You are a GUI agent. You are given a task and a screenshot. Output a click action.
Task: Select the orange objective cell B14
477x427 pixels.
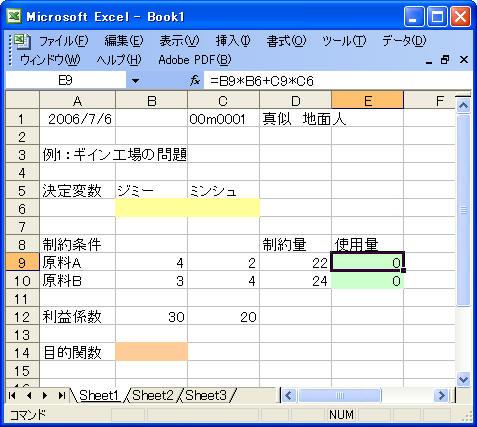point(152,352)
